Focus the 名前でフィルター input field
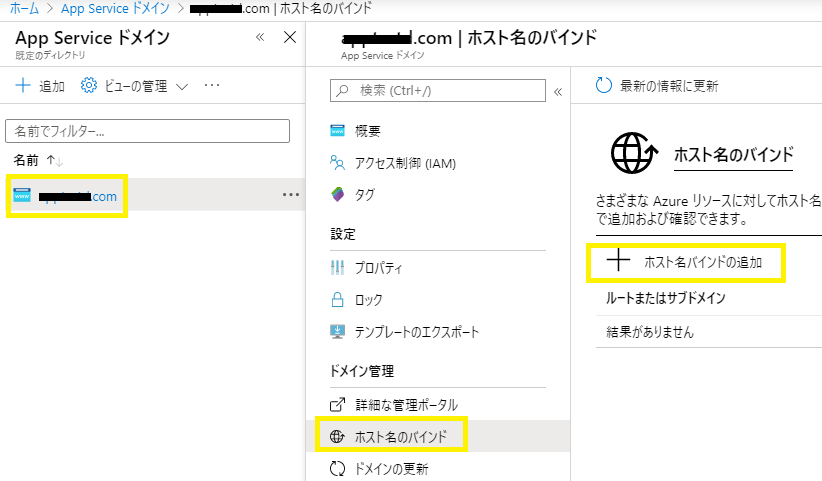Image resolution: width=822 pixels, height=481 pixels. [147, 131]
